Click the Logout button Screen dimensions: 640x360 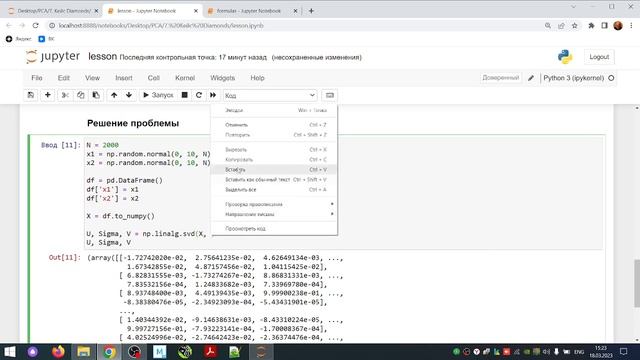point(599,57)
